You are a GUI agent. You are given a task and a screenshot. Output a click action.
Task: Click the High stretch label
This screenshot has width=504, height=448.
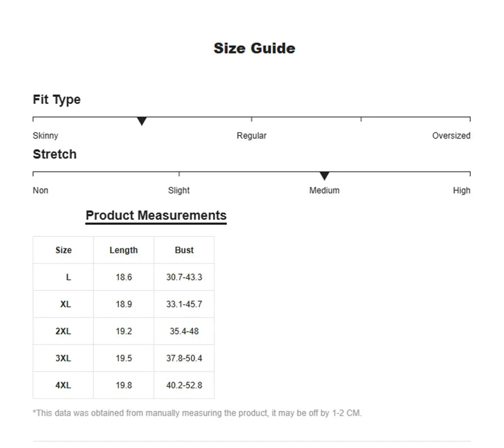pos(461,190)
